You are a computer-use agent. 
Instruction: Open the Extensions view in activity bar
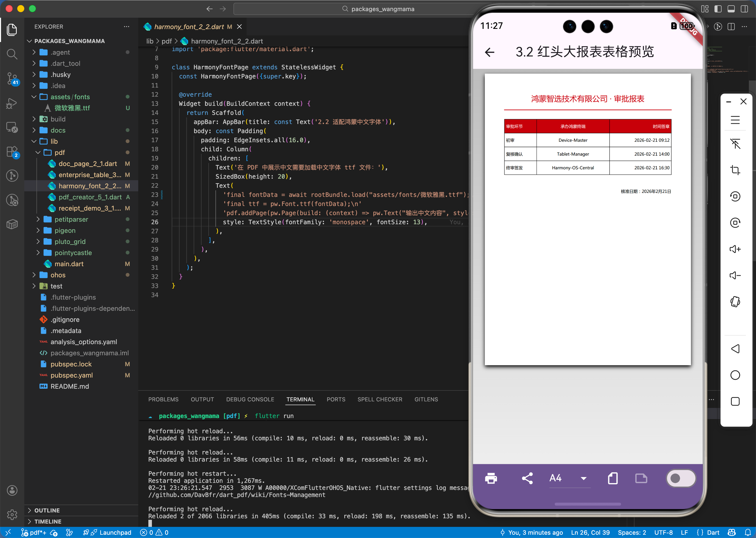tap(12, 152)
